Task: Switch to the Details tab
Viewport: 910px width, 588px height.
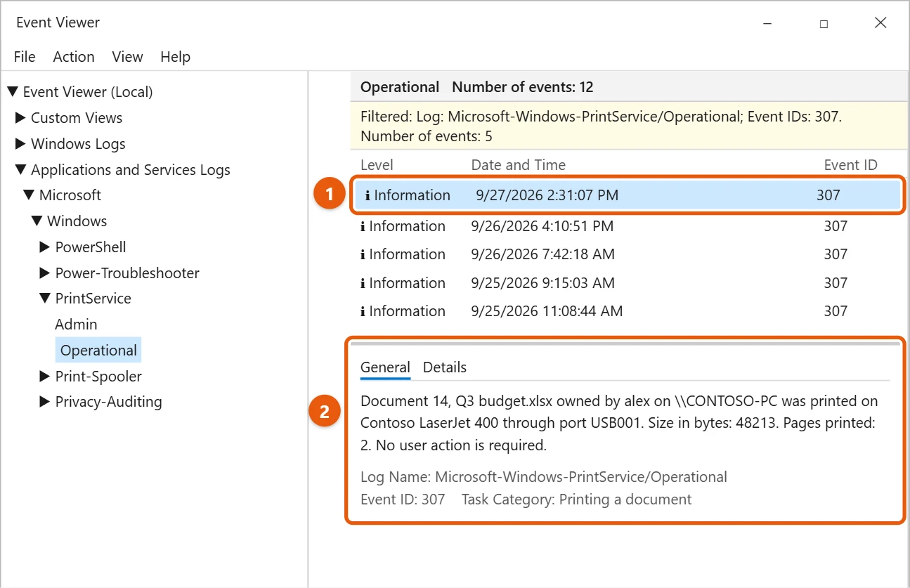Action: coord(445,367)
